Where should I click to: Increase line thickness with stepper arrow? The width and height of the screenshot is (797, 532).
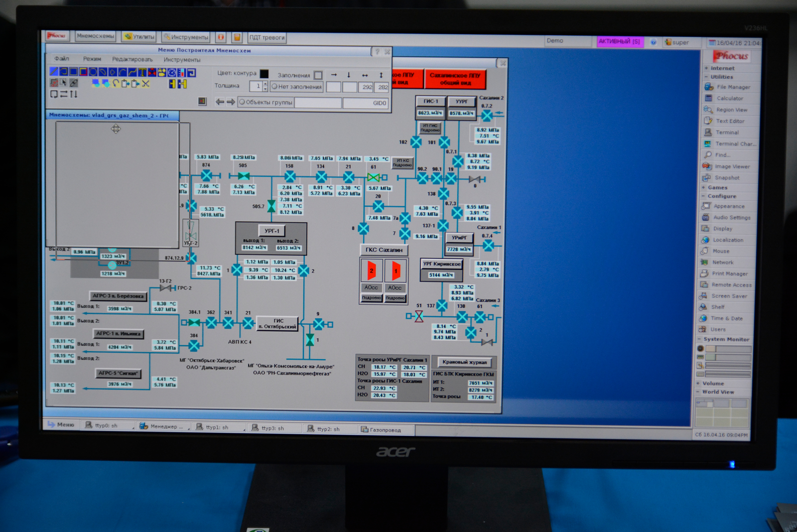(265, 84)
